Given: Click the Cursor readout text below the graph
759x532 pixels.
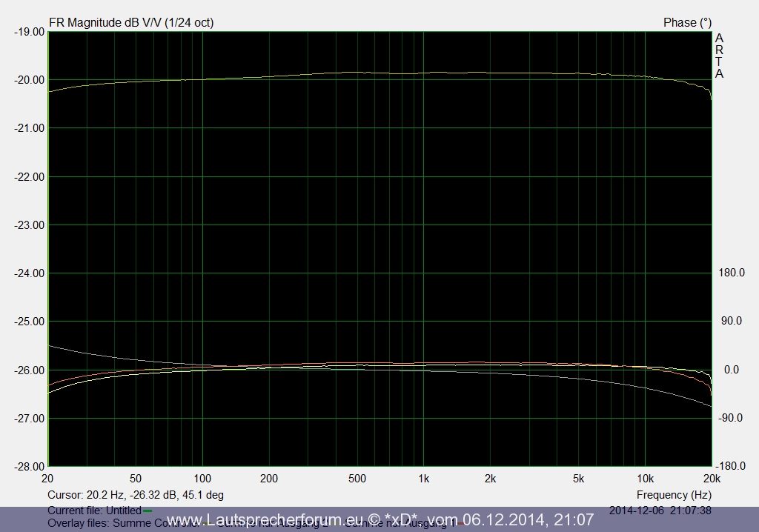Looking at the screenshot, I should tap(136, 495).
